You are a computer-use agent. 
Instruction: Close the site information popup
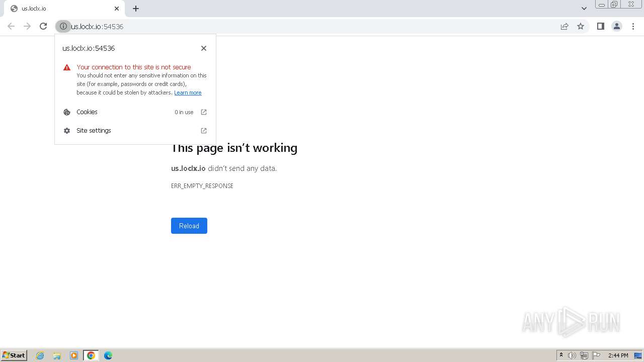204,48
